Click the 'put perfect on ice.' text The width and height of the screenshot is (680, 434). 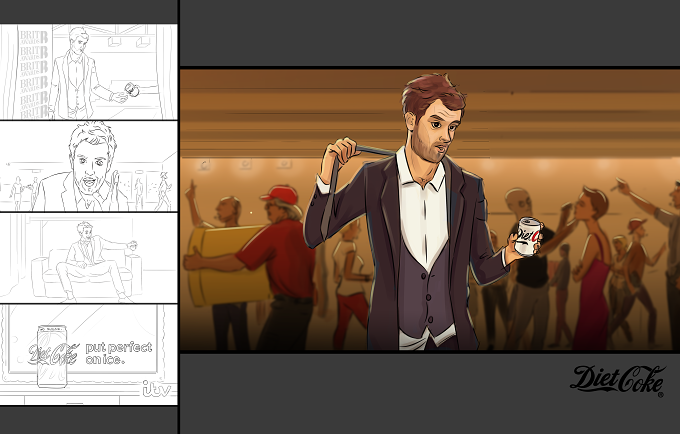119,353
